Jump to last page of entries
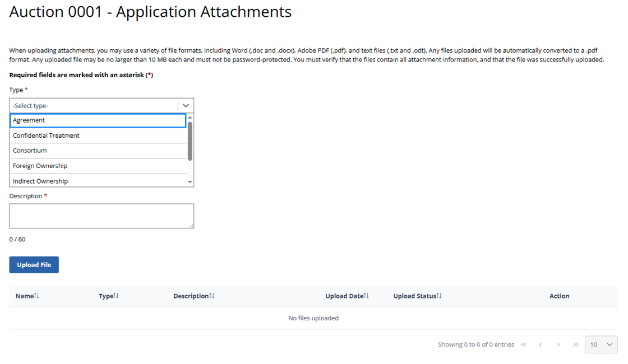The width and height of the screenshot is (628, 364). click(x=576, y=344)
